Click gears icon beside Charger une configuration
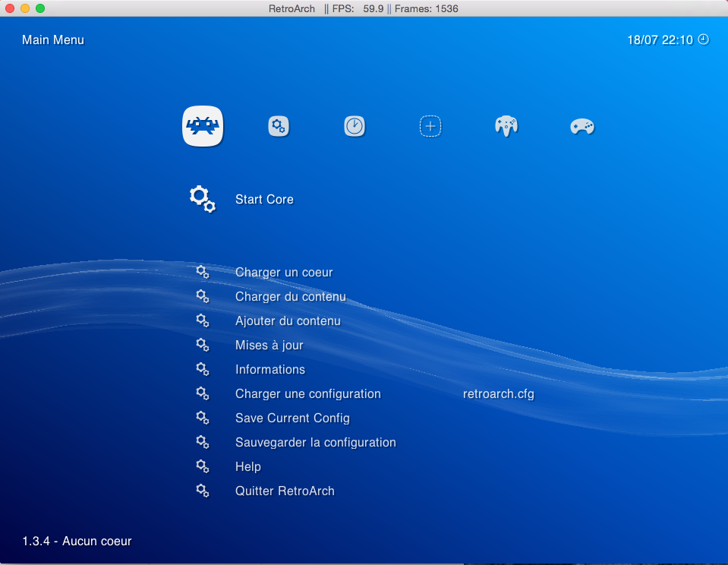728x565 pixels. point(203,393)
